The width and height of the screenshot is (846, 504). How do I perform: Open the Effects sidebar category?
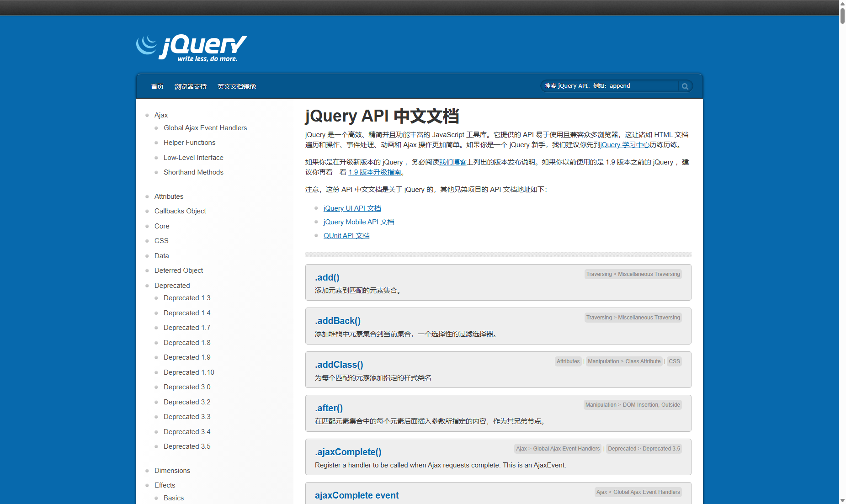165,485
